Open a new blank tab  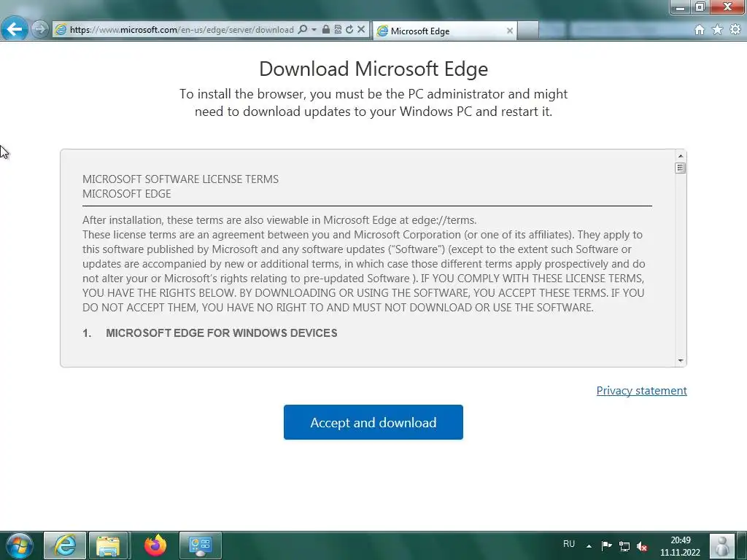click(528, 31)
